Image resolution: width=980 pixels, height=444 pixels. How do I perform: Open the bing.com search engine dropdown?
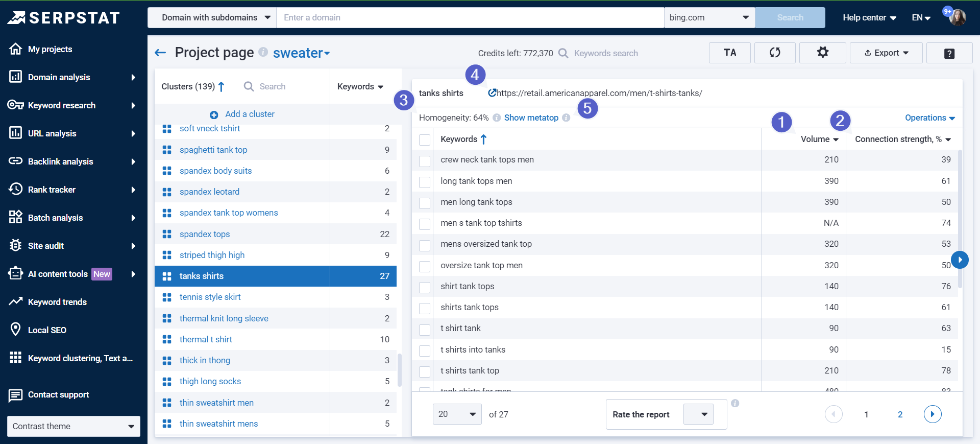(709, 17)
